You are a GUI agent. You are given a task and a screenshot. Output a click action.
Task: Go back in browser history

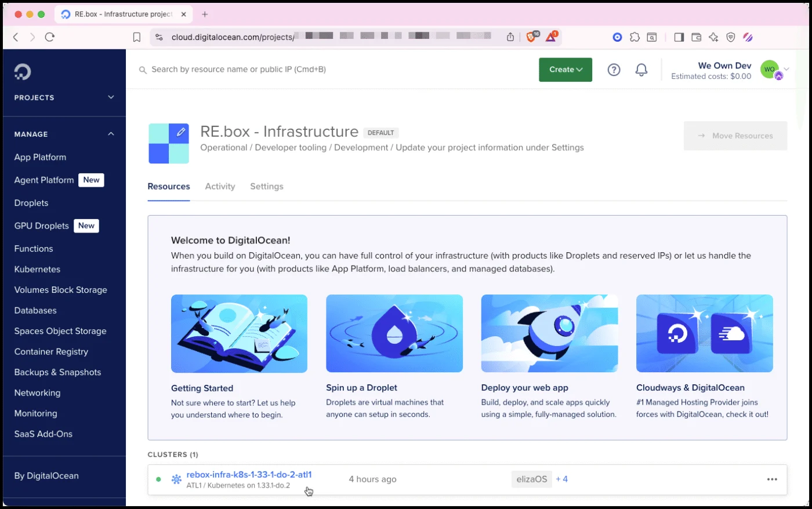[16, 37]
